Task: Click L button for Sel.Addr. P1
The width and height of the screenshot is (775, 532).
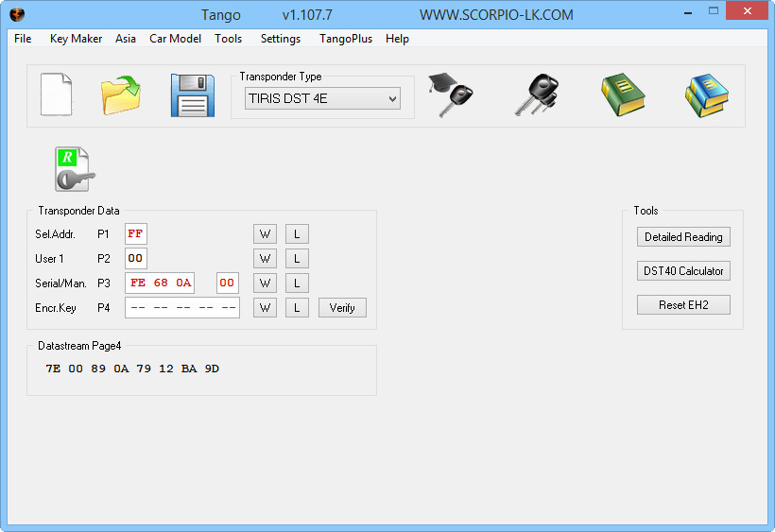Action: (297, 233)
